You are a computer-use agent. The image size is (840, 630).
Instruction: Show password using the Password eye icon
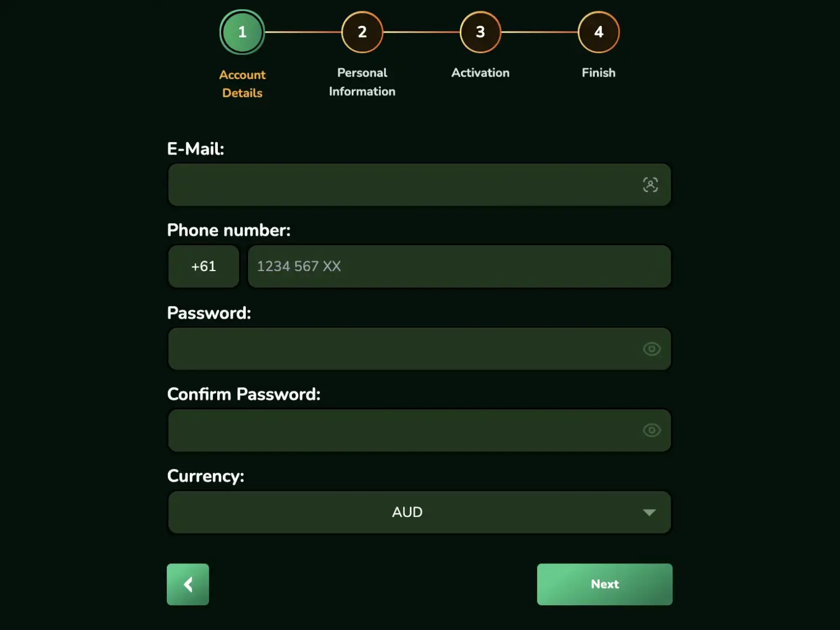[651, 349]
